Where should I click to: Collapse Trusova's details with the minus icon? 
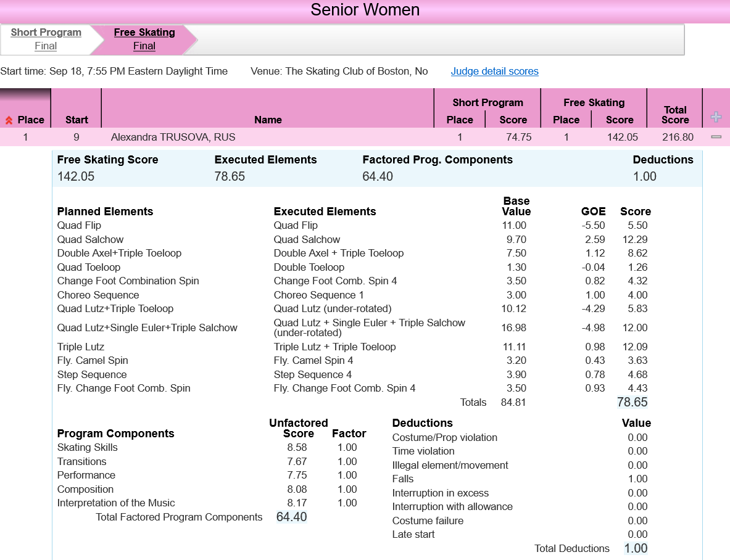coord(716,137)
